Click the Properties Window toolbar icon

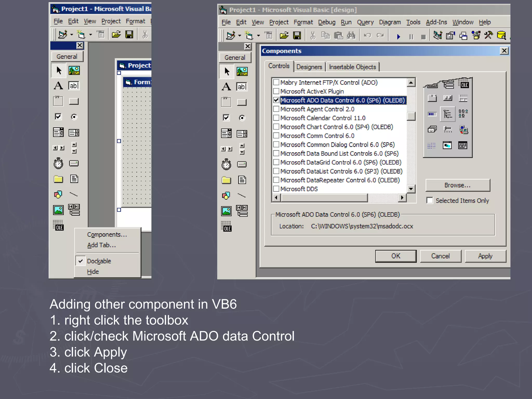coord(450,35)
